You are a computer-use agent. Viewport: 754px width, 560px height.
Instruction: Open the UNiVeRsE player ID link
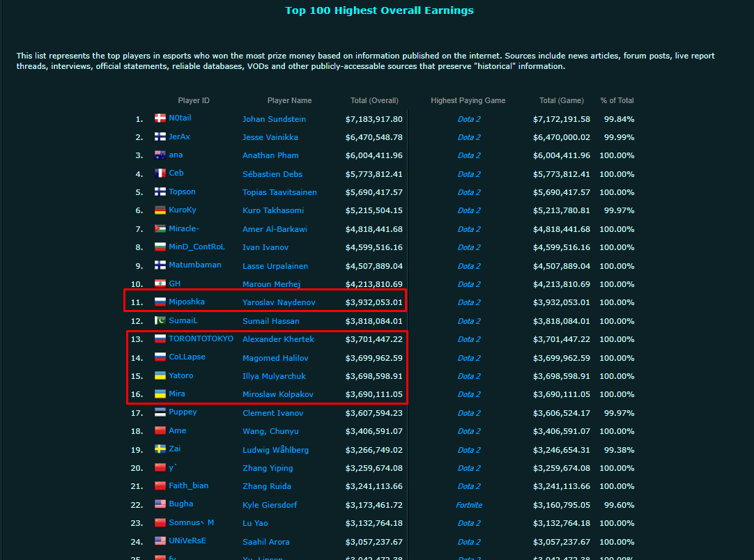[x=187, y=541]
